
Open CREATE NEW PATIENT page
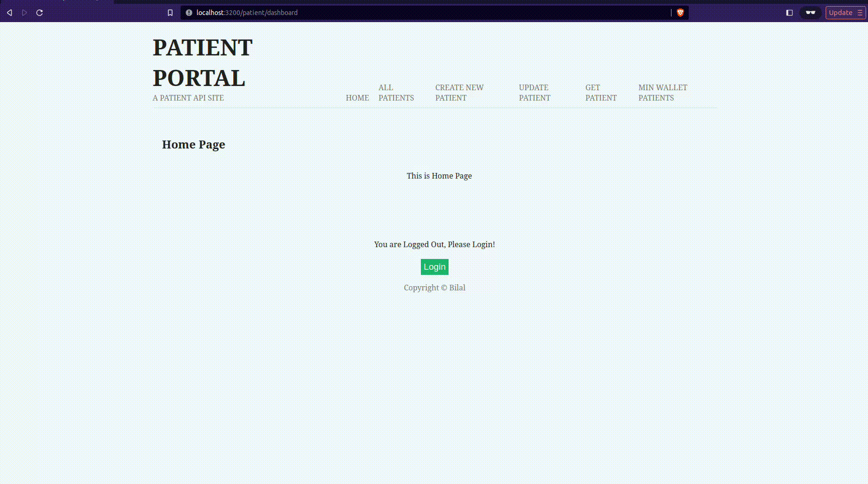459,93
